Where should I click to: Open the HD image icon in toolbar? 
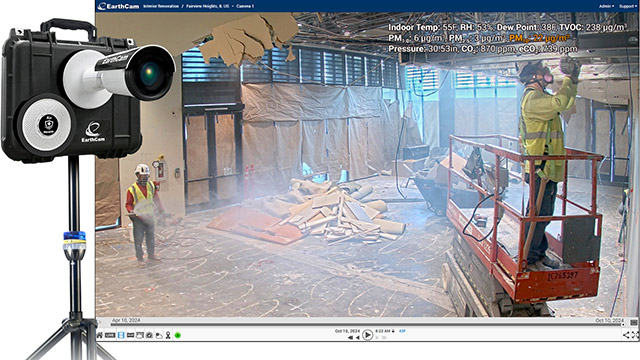(130, 335)
